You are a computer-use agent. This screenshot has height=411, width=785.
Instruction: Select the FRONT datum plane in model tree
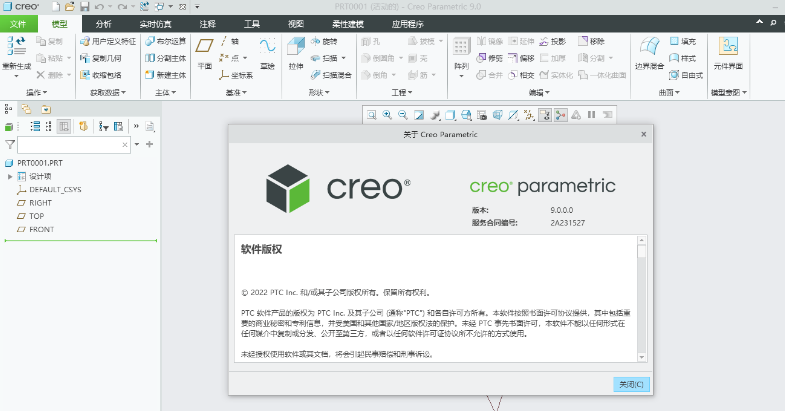coord(41,229)
